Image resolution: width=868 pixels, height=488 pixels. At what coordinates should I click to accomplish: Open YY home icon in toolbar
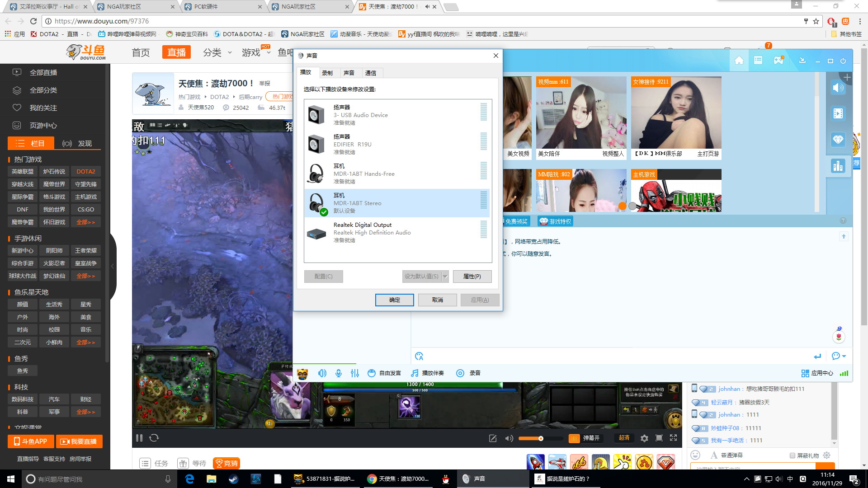pyautogui.click(x=739, y=60)
